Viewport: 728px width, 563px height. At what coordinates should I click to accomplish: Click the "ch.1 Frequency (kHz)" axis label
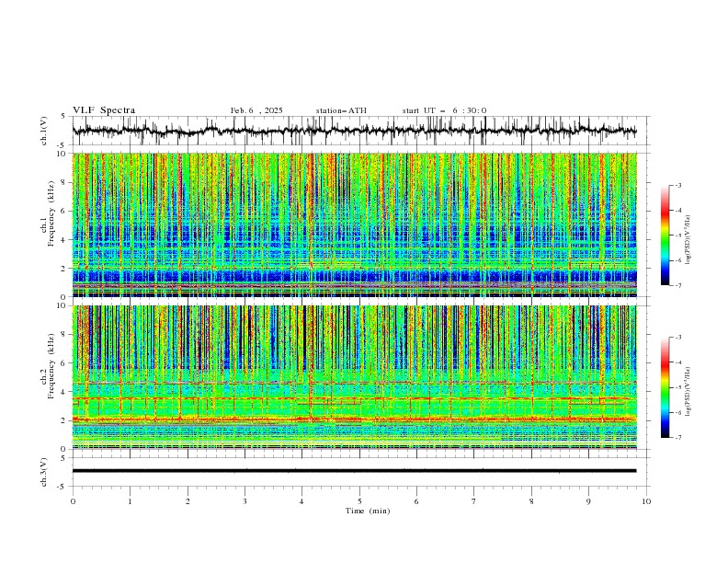(x=48, y=213)
